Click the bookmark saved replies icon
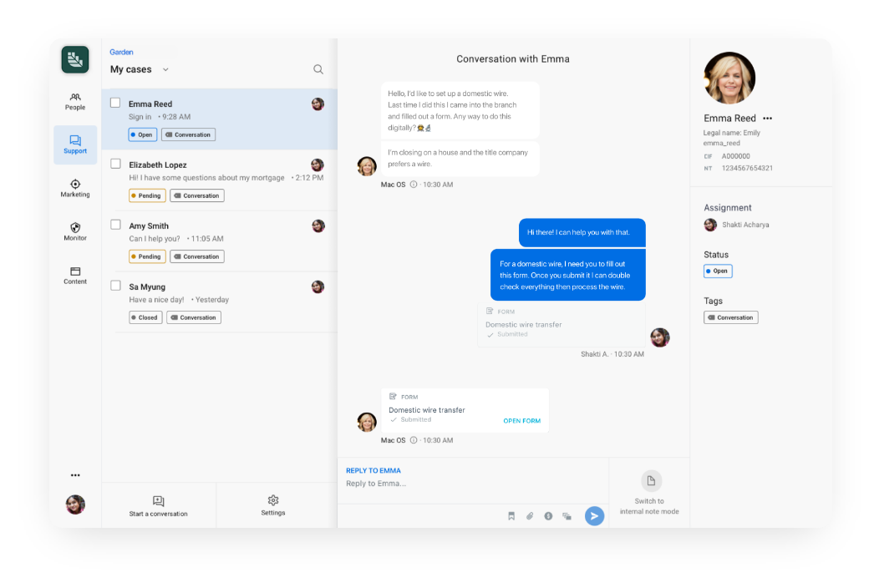The height and width of the screenshot is (588, 879). 511,516
